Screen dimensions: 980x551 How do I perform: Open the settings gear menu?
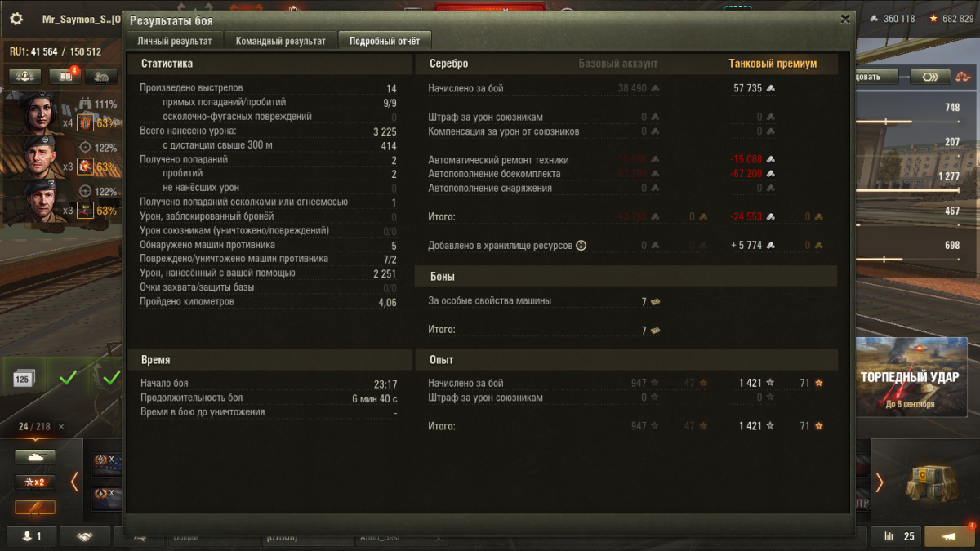(16, 19)
